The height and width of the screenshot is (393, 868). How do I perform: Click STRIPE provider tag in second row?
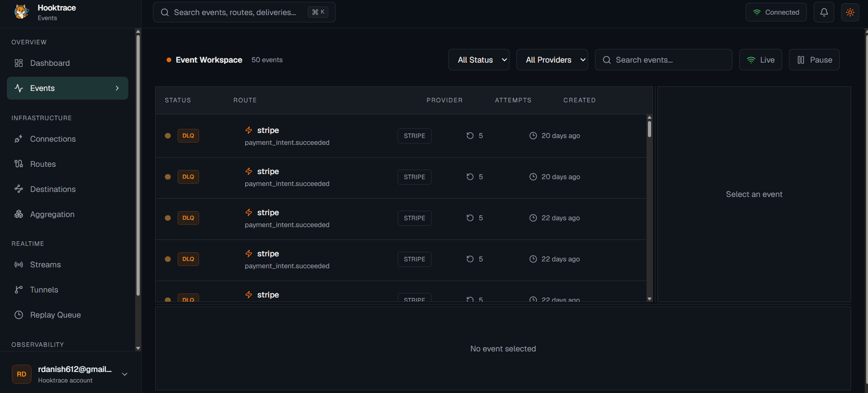tap(415, 177)
